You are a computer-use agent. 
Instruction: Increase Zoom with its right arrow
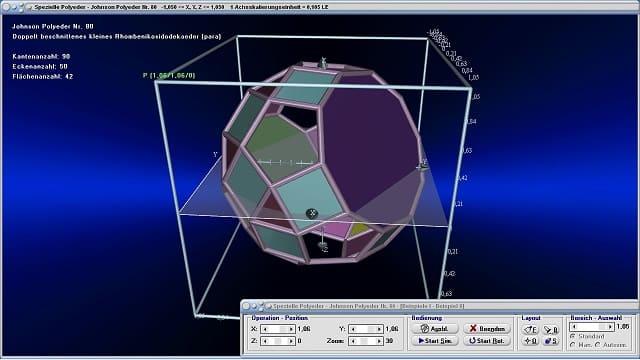(379, 341)
